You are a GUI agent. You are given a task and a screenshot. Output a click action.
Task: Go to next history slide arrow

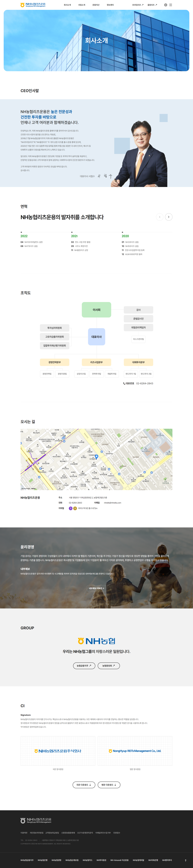(x=169, y=217)
